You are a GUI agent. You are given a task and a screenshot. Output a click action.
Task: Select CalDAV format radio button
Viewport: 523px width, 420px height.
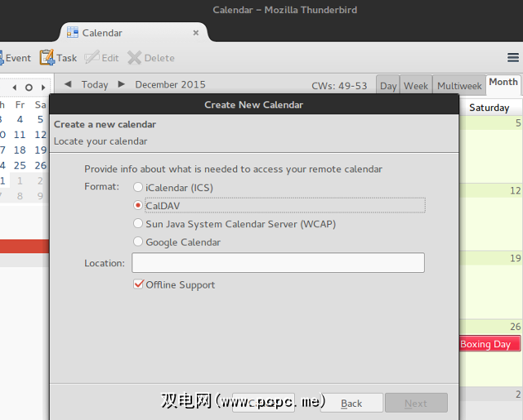(138, 205)
